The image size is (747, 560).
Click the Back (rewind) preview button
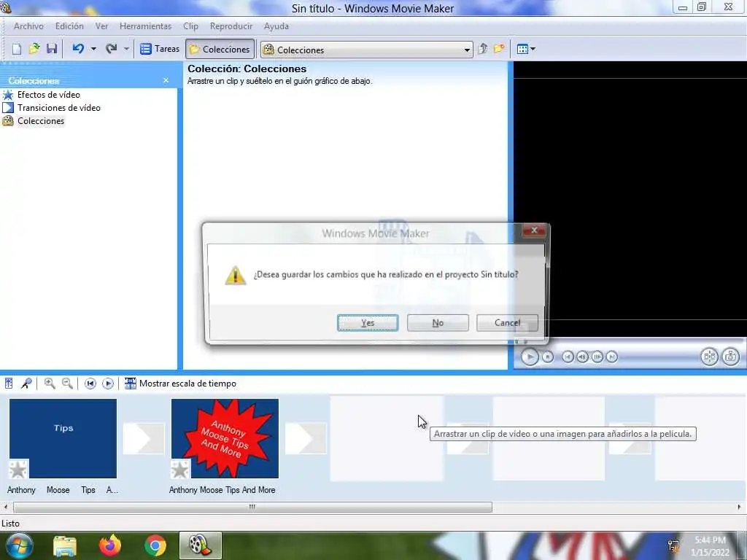pyautogui.click(x=568, y=357)
